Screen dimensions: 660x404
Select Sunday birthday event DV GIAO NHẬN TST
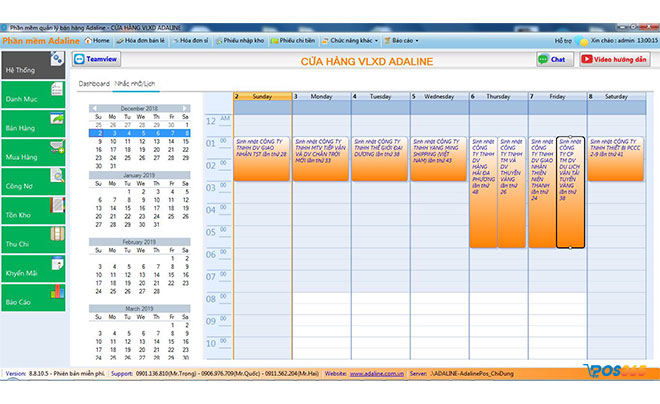[262, 159]
